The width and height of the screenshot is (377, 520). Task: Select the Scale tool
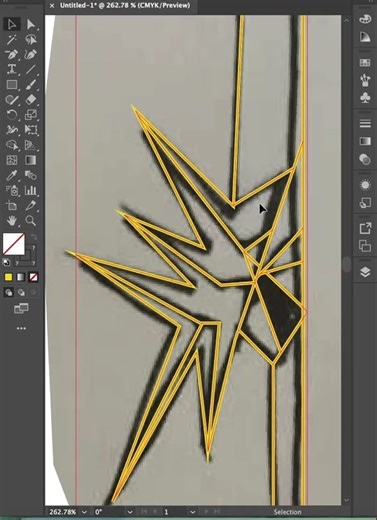pyautogui.click(x=31, y=115)
